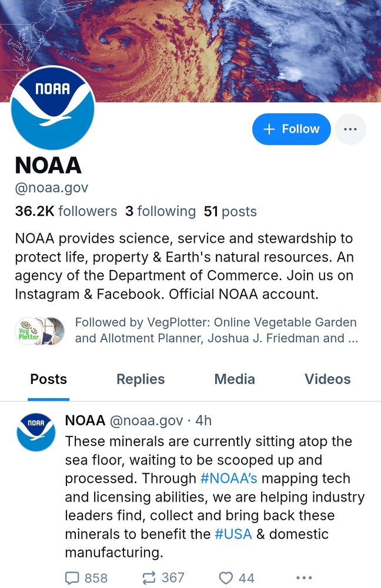The width and height of the screenshot is (381, 588).
Task: Like the NOAA minerals post
Action: click(228, 577)
